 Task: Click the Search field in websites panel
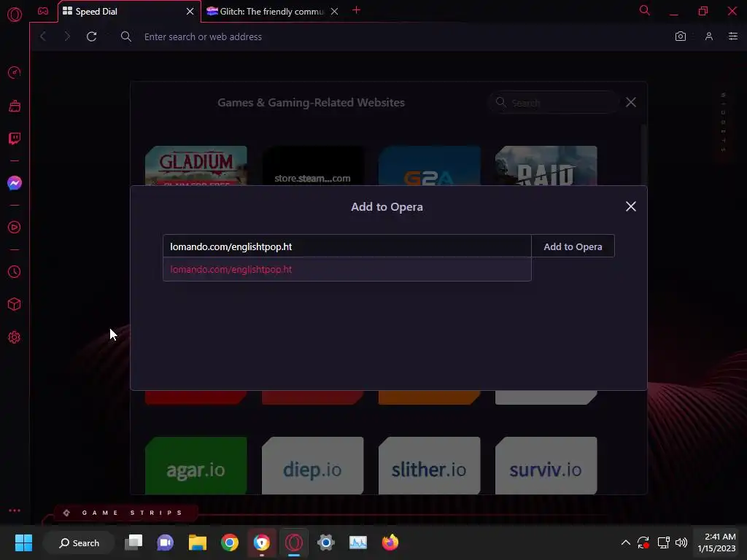coord(554,102)
